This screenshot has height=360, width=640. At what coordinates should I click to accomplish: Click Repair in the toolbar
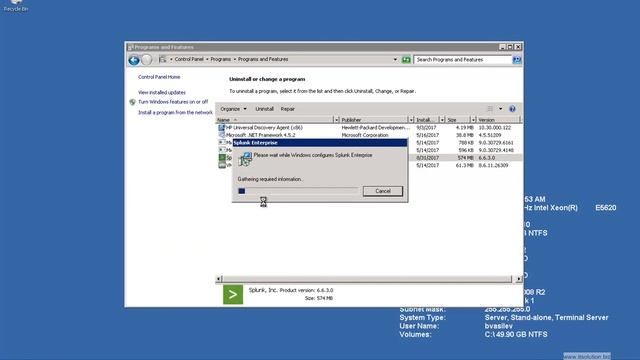tap(287, 109)
